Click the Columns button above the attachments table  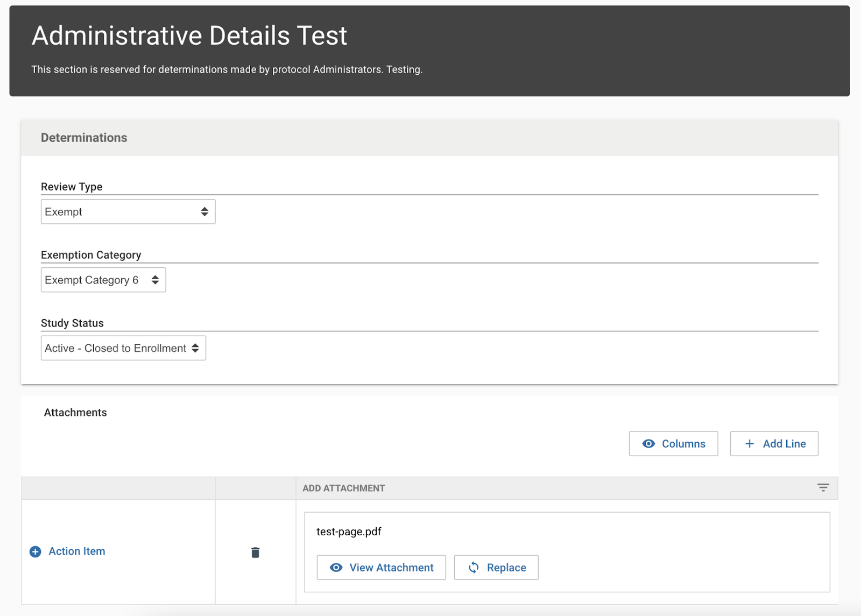[673, 443]
